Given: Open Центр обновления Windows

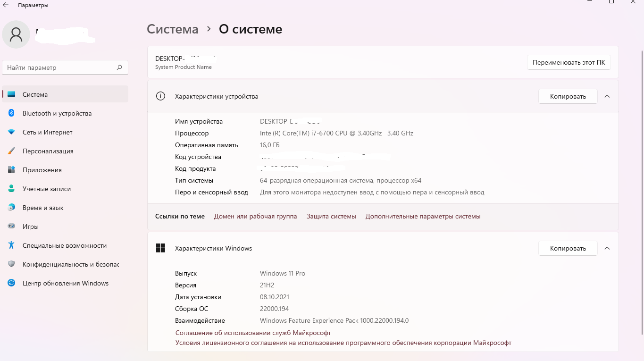Looking at the screenshot, I should pyautogui.click(x=65, y=283).
